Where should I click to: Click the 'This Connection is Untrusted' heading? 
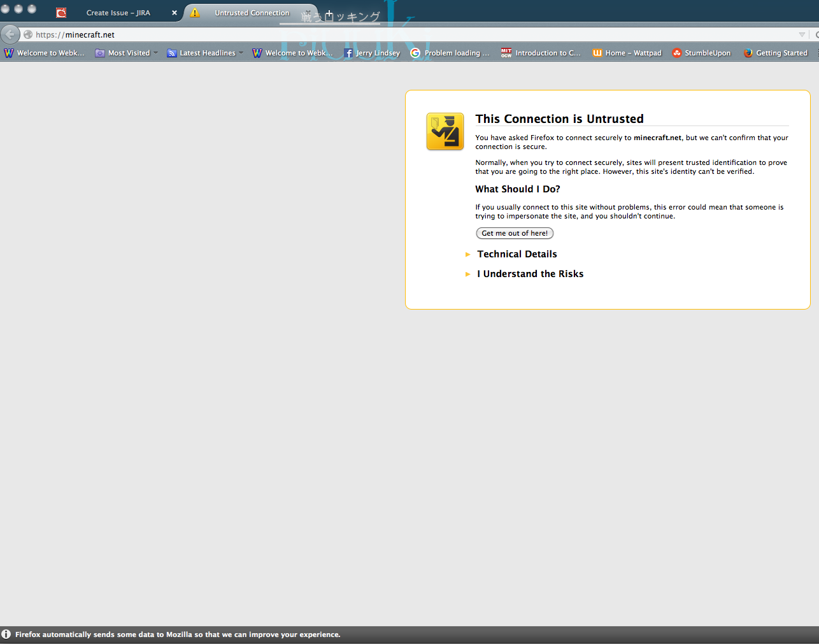(x=560, y=118)
